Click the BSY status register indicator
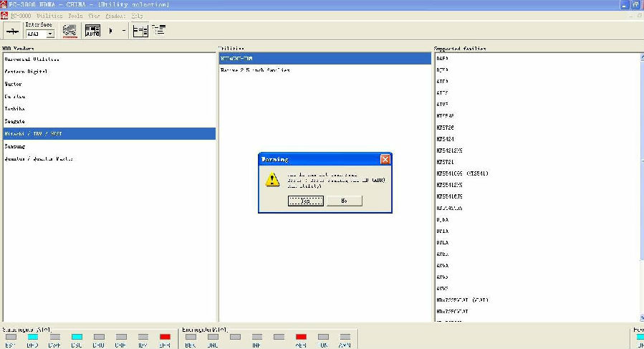644x349 pixels. [x=11, y=337]
